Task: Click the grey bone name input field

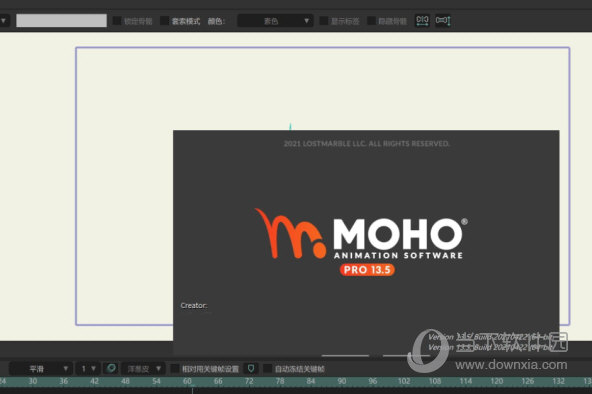Action: (62, 21)
